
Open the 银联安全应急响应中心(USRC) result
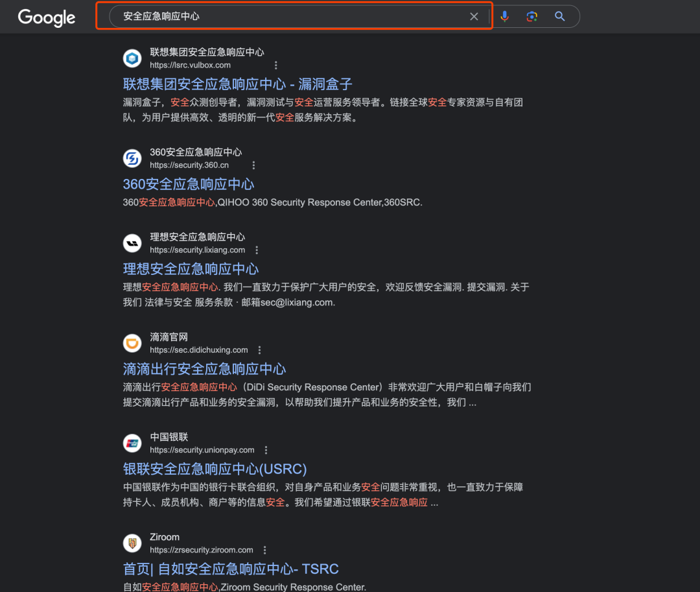[x=215, y=469]
